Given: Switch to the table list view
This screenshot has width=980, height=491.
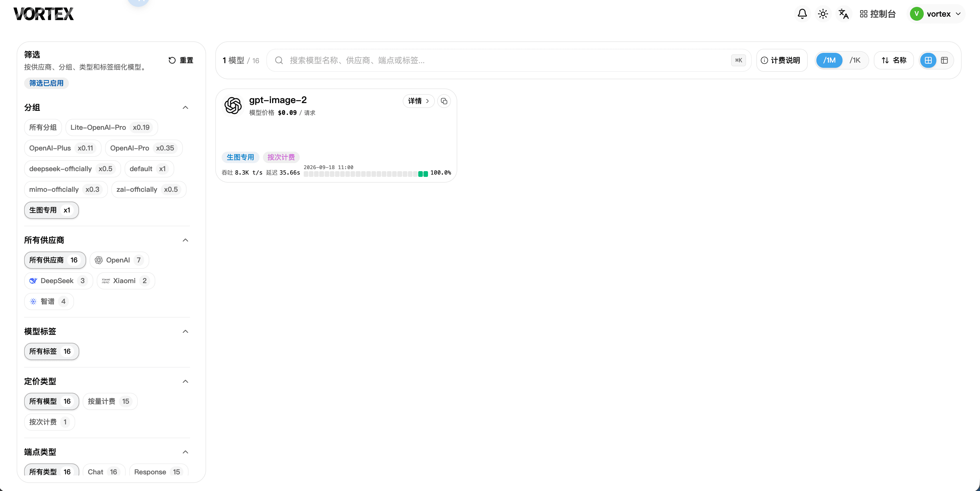Looking at the screenshot, I should [x=944, y=60].
